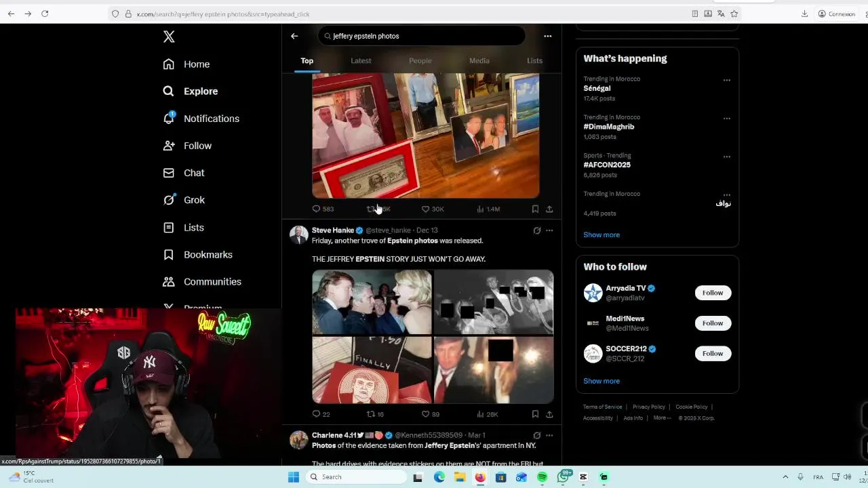The width and height of the screenshot is (868, 488).
Task: Open the X logo home link
Action: tap(169, 37)
